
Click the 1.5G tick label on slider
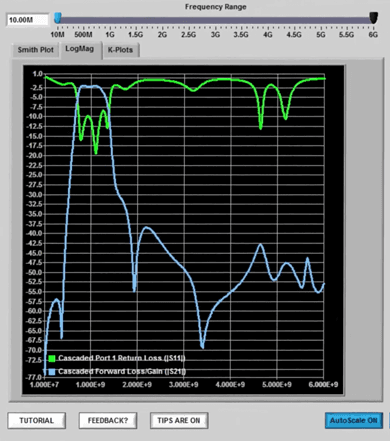click(x=136, y=35)
